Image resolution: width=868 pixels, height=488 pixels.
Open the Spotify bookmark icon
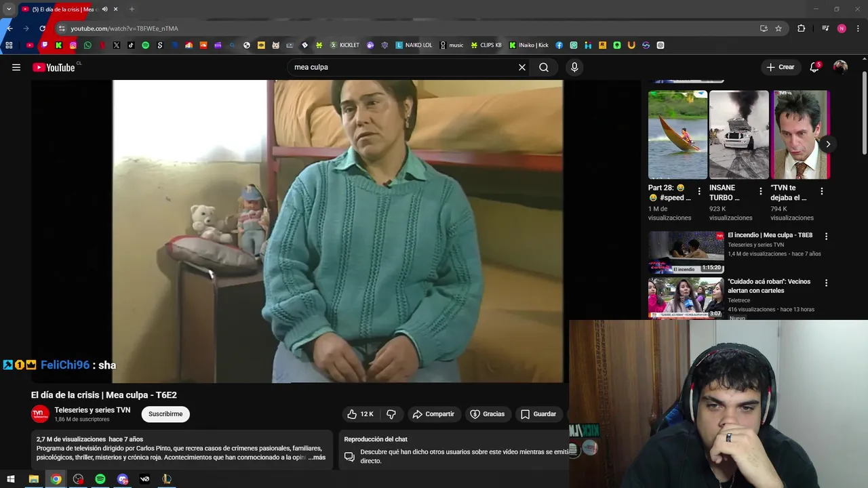(145, 45)
